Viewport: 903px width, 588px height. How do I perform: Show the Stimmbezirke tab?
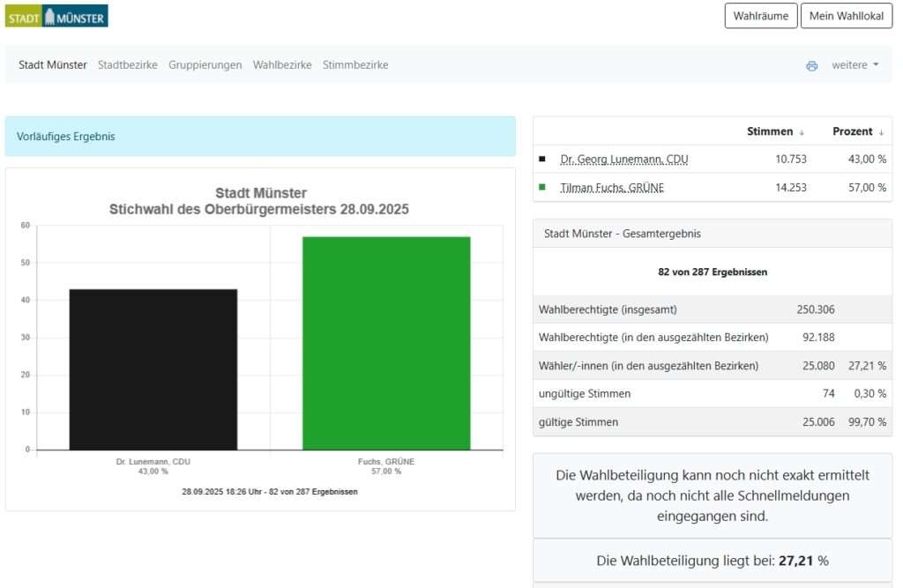click(355, 65)
